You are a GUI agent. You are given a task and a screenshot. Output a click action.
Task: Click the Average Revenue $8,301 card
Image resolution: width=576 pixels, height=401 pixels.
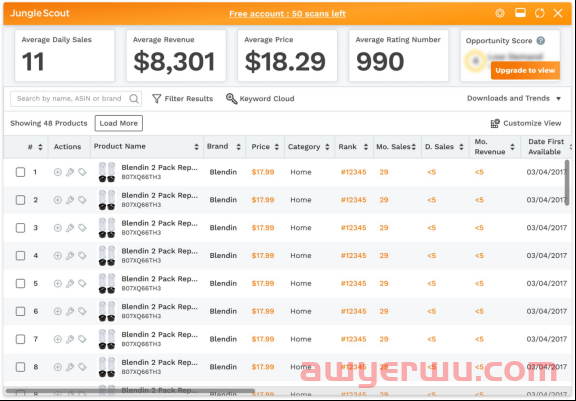[x=176, y=56]
